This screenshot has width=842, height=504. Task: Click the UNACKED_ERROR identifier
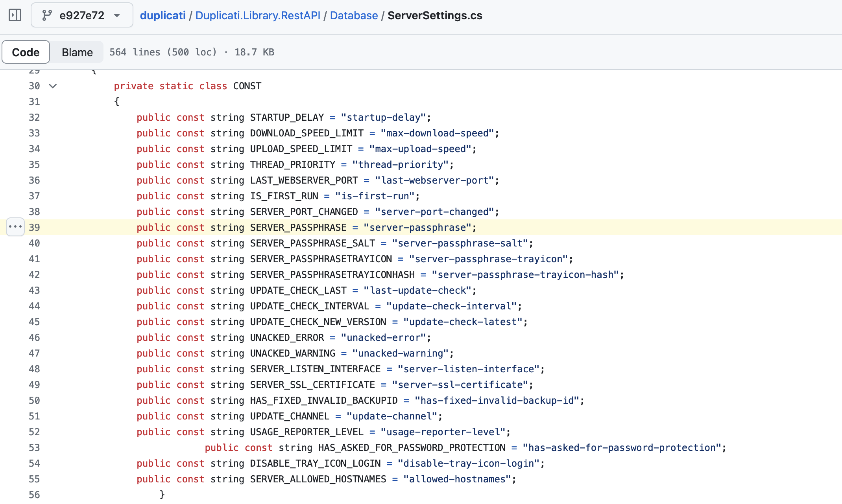pyautogui.click(x=287, y=337)
